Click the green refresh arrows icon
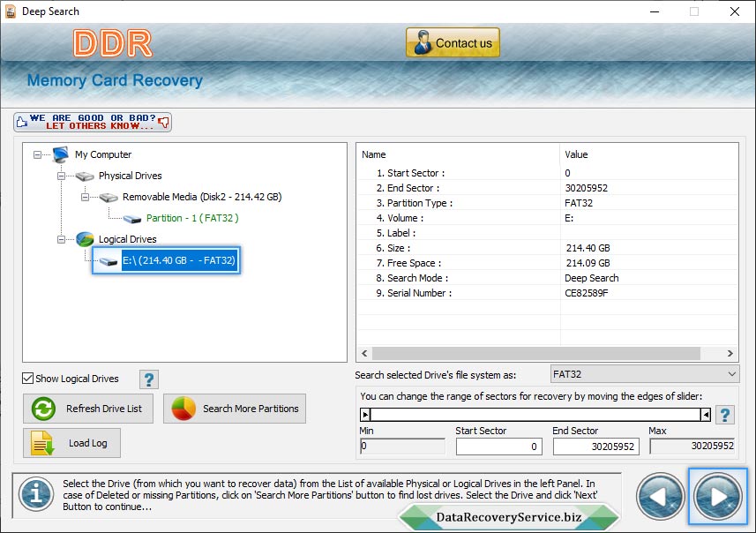 43,409
